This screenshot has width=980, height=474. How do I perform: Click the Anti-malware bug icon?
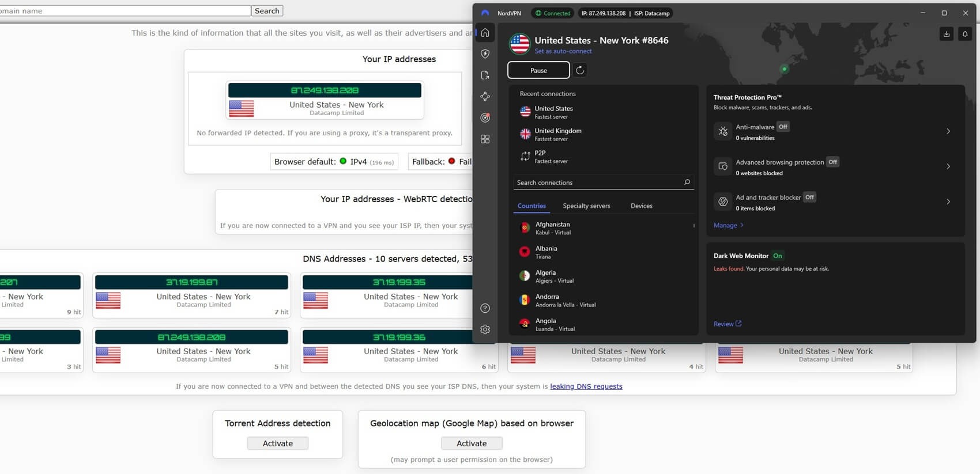(x=722, y=131)
